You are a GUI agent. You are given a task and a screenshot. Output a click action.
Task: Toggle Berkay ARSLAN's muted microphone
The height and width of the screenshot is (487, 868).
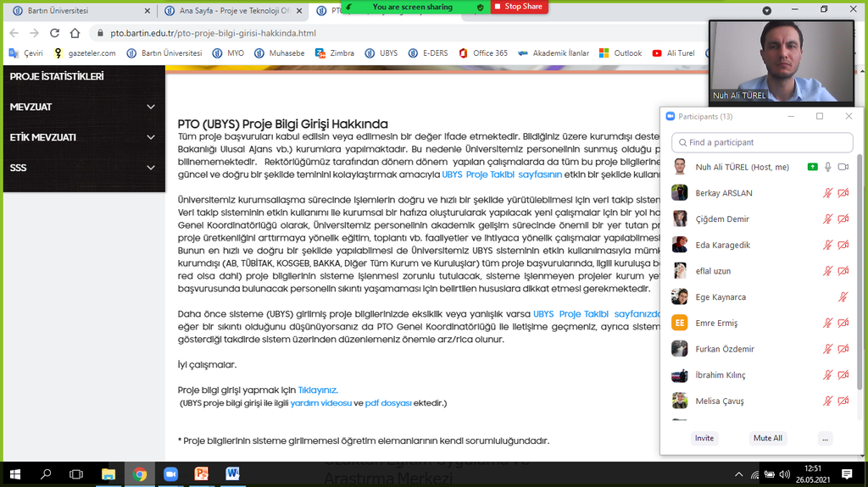click(x=827, y=192)
